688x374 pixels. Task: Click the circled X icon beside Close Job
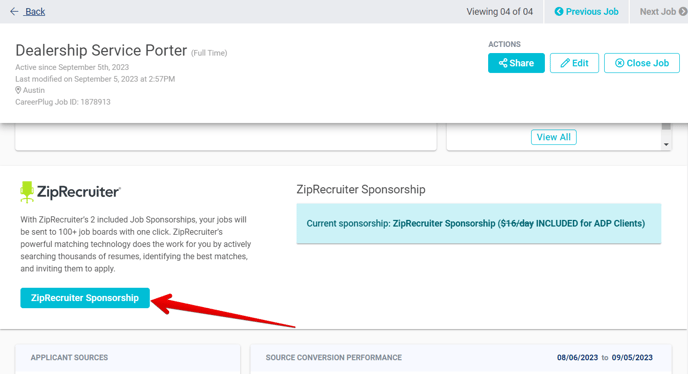click(620, 63)
